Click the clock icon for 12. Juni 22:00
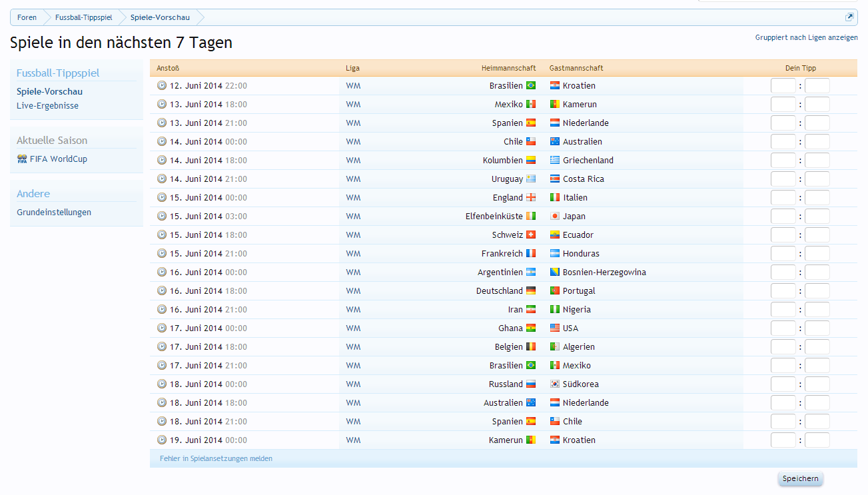Image resolution: width=868 pixels, height=495 pixels. (x=161, y=85)
